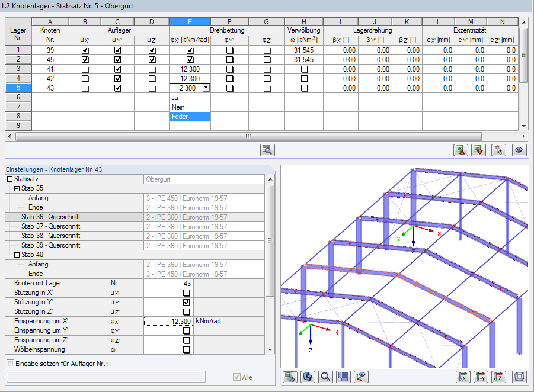Click the Excel export icon with up arrow
The width and height of the screenshot is (534, 392).
461,150
